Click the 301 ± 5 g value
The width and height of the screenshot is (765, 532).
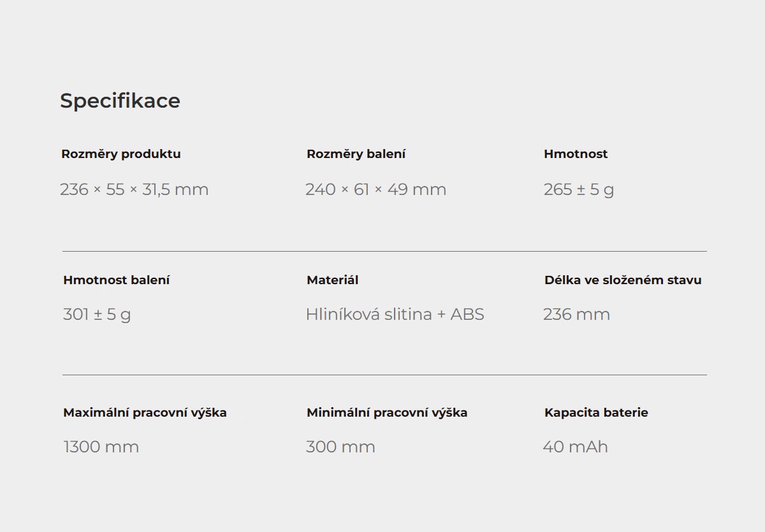click(97, 314)
